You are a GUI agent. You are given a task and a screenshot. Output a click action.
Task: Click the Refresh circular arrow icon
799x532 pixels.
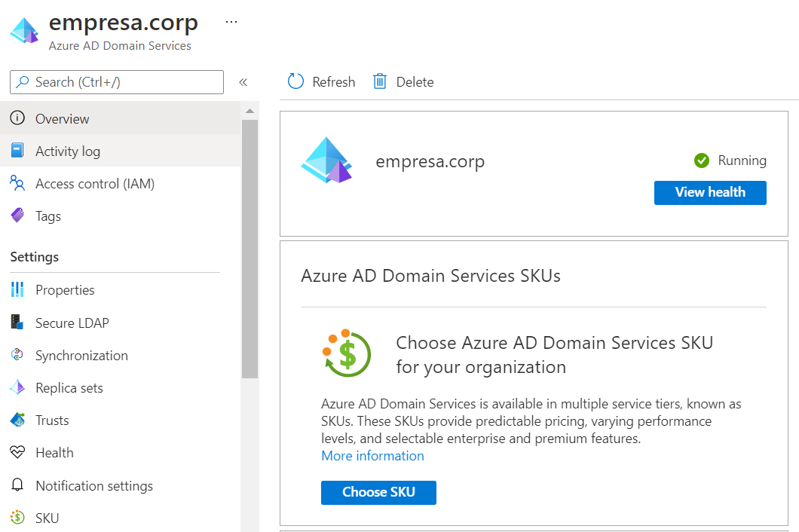pos(295,81)
